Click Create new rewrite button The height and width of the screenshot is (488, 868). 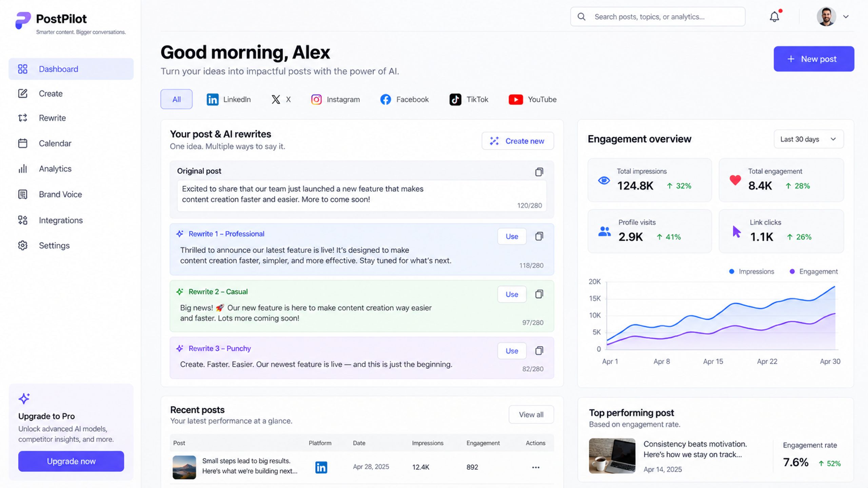(x=518, y=141)
